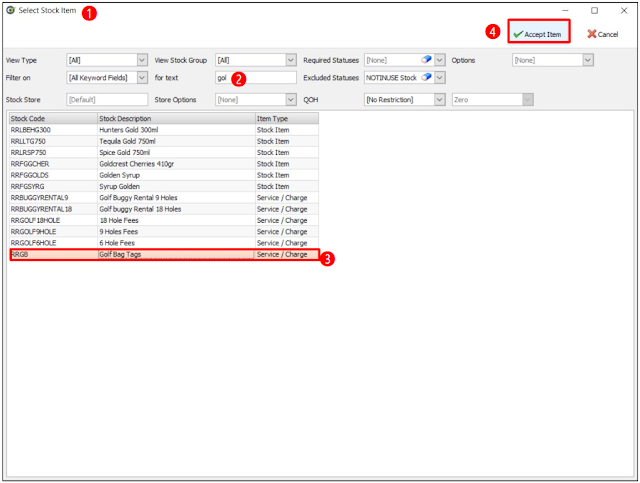Screen dimensions: 640x483
Task: Select the 18 Hole Fees row
Action: (x=164, y=220)
